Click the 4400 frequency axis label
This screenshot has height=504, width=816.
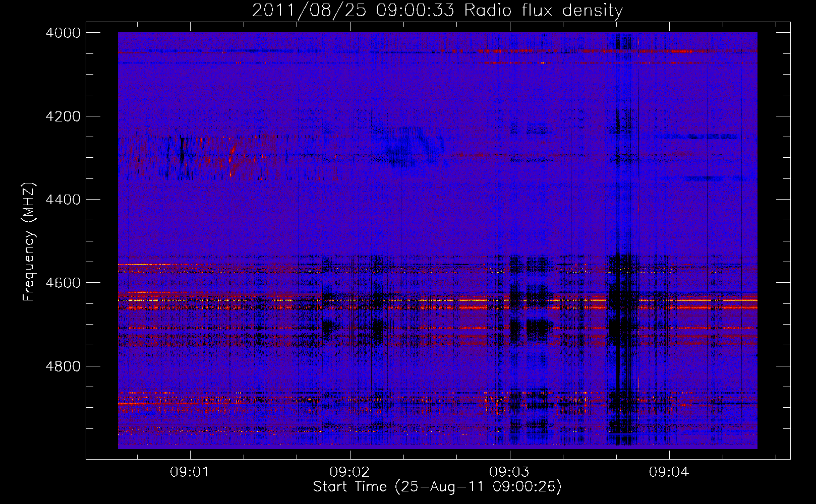(63, 200)
